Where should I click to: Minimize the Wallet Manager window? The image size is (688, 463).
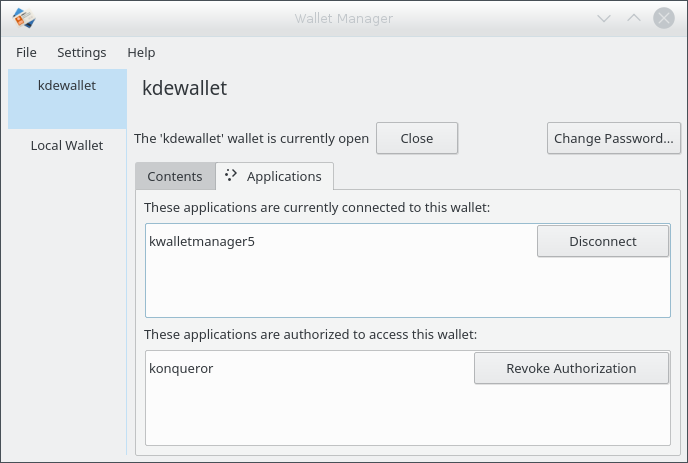point(603,18)
